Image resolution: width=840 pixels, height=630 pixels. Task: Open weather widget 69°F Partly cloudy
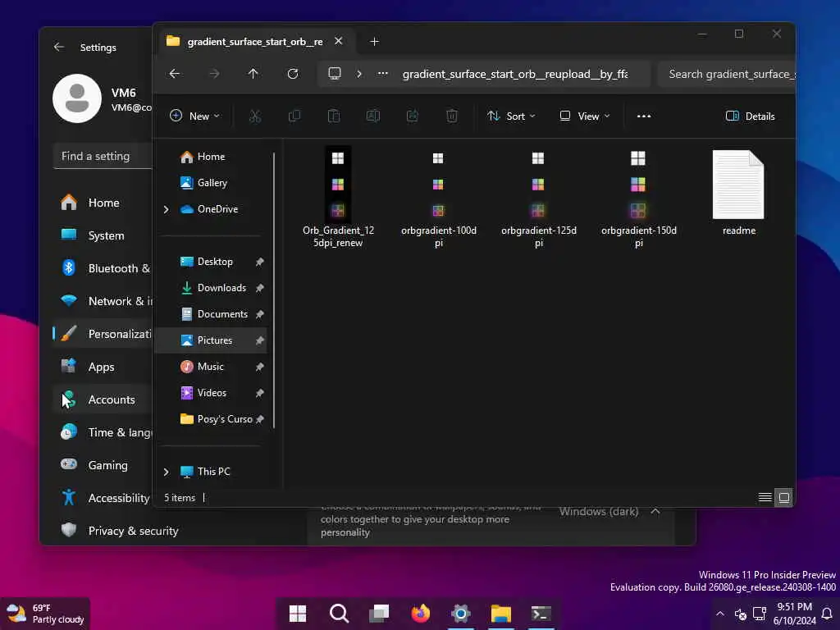point(45,614)
